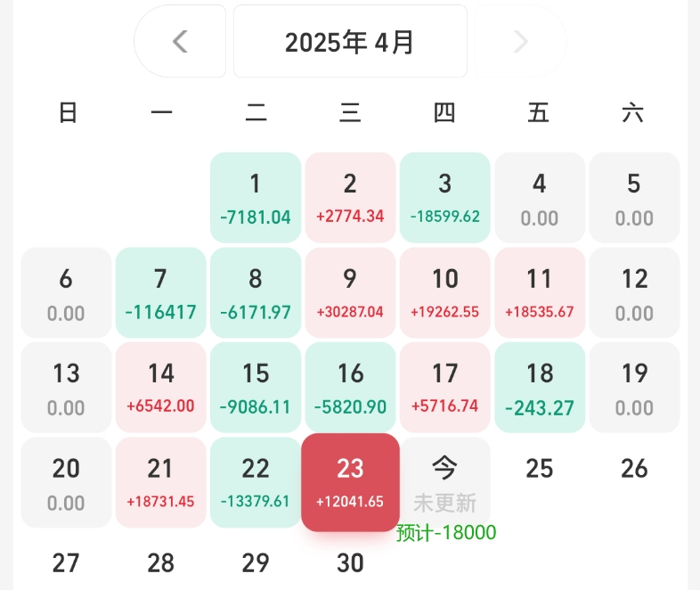Viewport: 700px width, 590px height.
Task: Select today's cell labeled 今 未更新
Action: (444, 482)
